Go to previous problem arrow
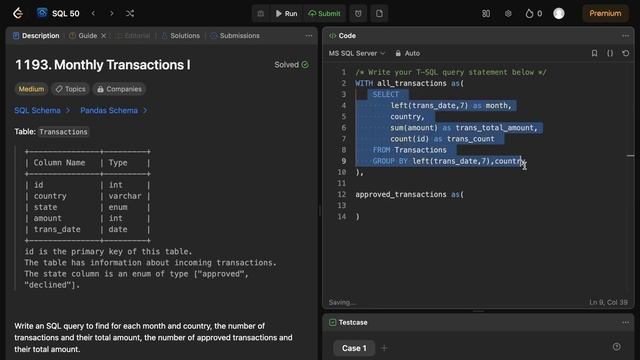This screenshot has width=640, height=360. coord(93,13)
